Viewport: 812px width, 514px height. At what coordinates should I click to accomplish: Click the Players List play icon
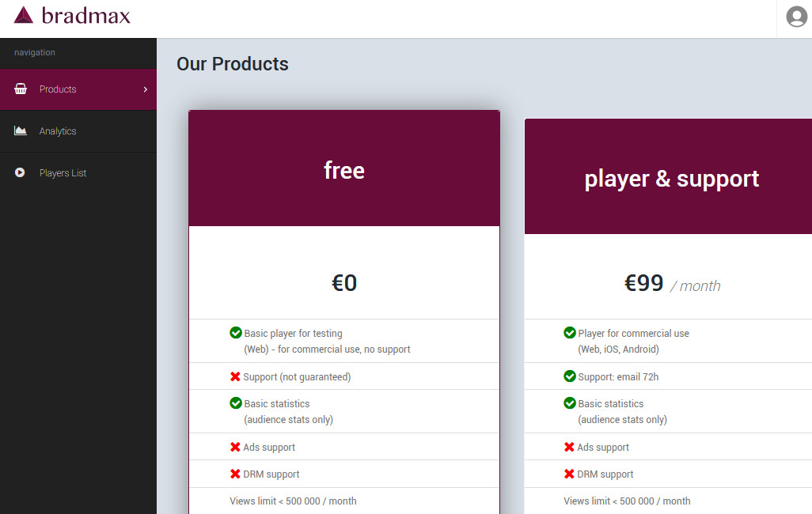tap(21, 173)
